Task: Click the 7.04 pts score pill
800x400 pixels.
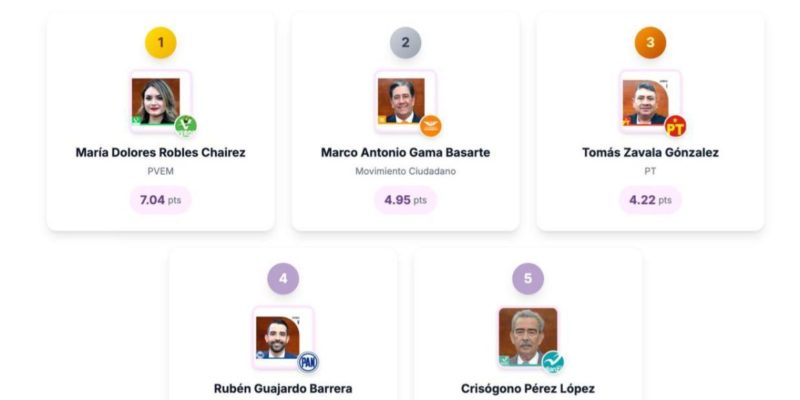Action: (x=160, y=200)
